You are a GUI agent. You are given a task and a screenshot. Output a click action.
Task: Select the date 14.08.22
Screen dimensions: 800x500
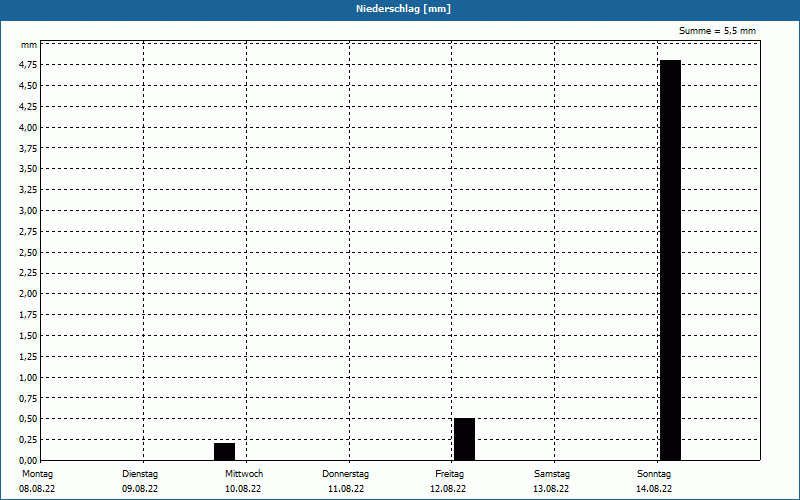coord(654,489)
